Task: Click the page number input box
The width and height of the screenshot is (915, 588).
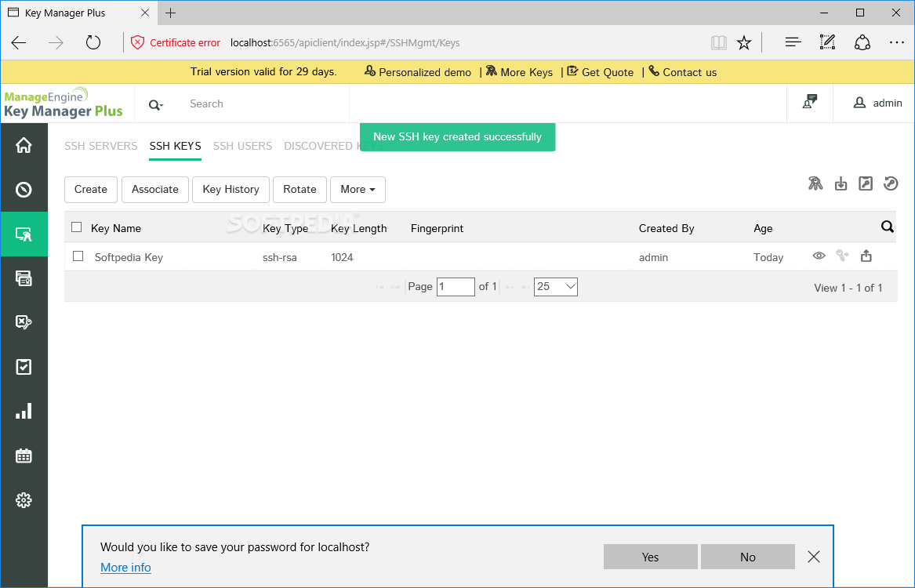Action: pos(456,286)
